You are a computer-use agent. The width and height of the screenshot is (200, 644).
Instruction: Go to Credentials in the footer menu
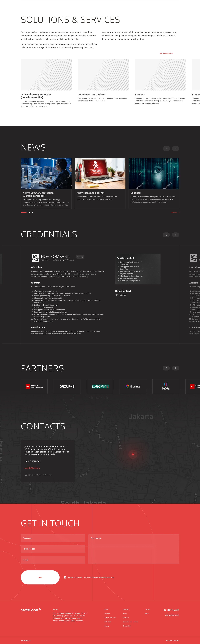127,626
